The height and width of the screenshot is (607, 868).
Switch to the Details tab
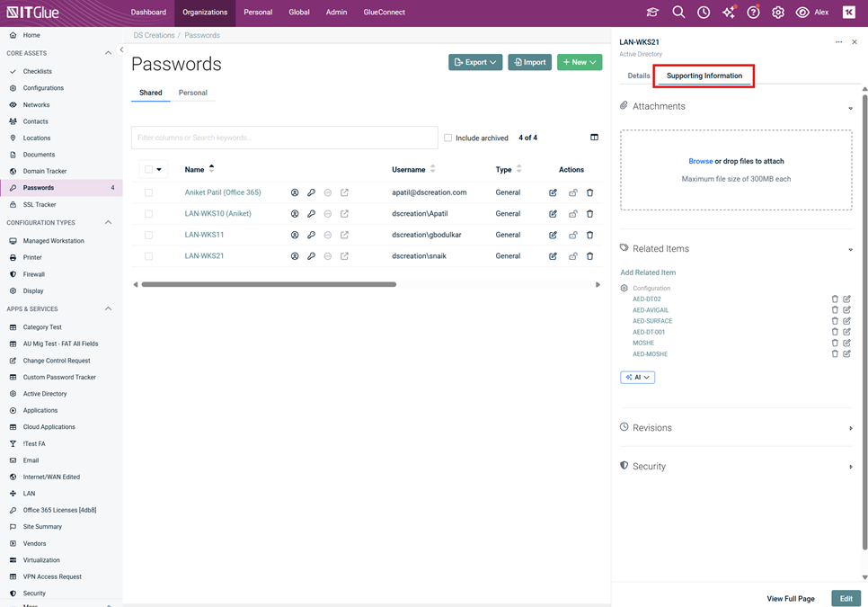[638, 76]
